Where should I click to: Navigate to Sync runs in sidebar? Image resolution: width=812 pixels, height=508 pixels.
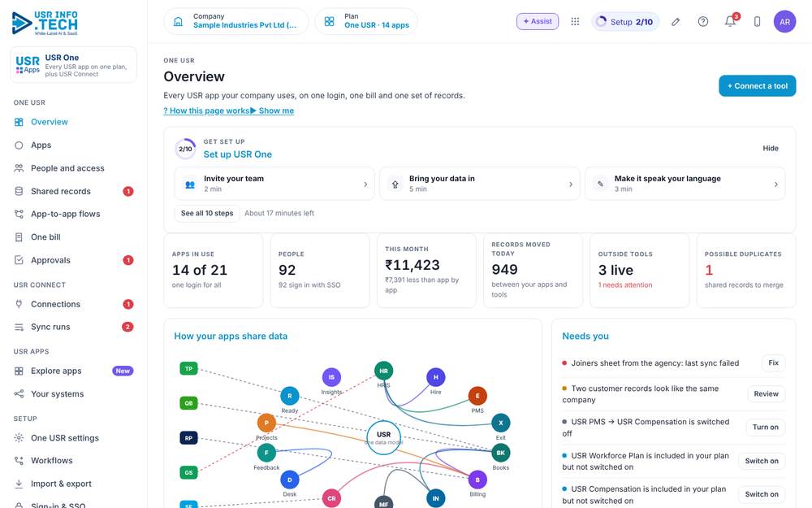point(74,327)
